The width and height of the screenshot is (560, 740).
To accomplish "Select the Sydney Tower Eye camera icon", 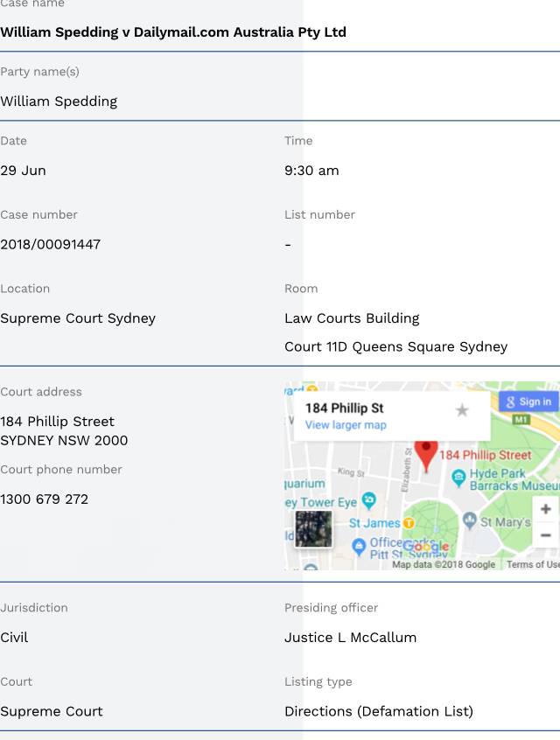I will [x=368, y=501].
